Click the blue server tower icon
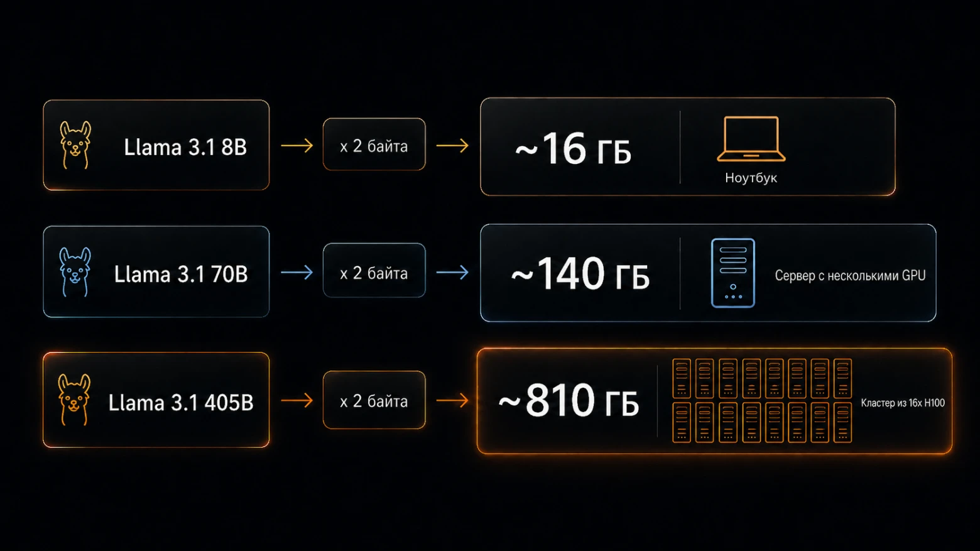Screen dimensions: 980x551 733,273
